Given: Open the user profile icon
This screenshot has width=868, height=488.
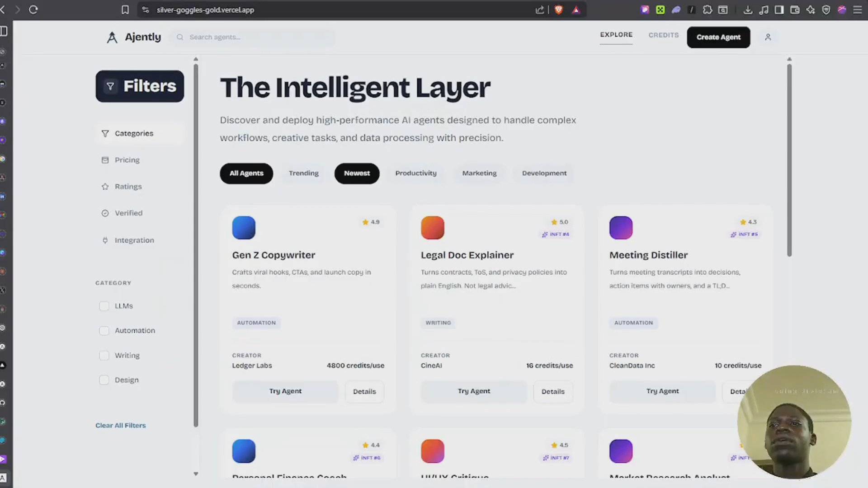Looking at the screenshot, I should [768, 37].
